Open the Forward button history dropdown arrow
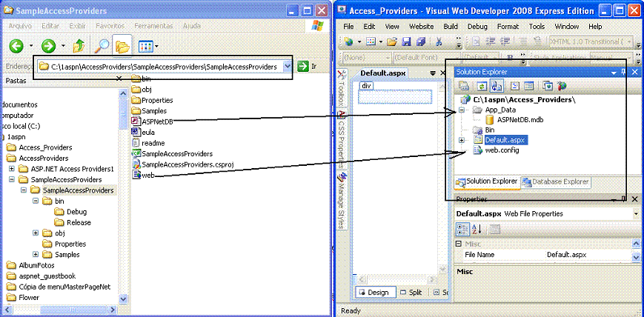Screen dimensions: 644x317 click(63, 46)
